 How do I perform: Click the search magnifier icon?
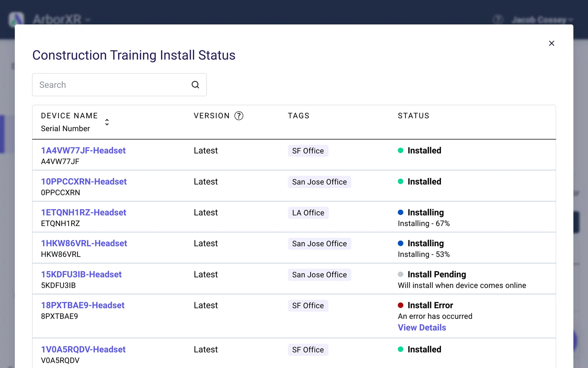pos(195,85)
